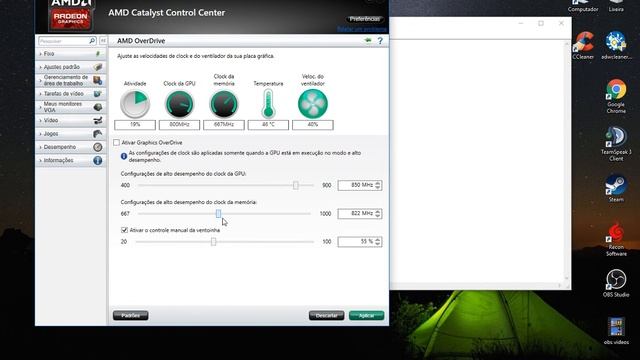This screenshot has height=360, width=640.
Task: Click the Meus monitores VGA icon
Action: click(98, 107)
